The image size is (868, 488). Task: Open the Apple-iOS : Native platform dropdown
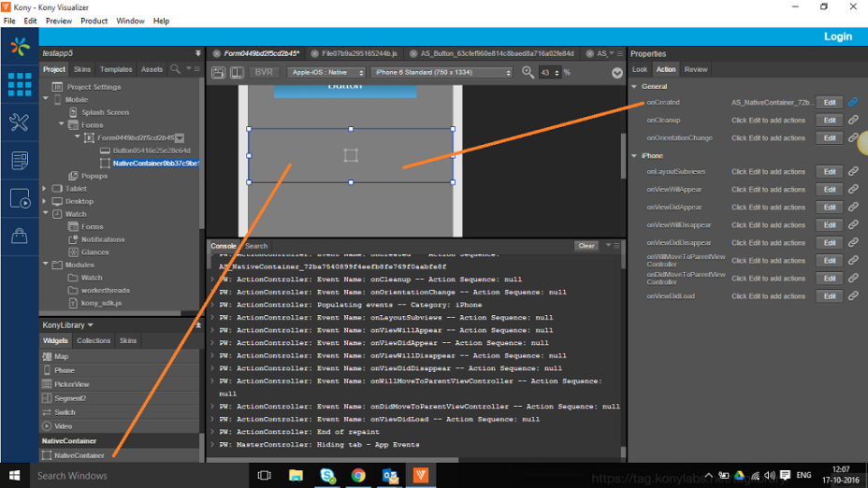click(326, 73)
